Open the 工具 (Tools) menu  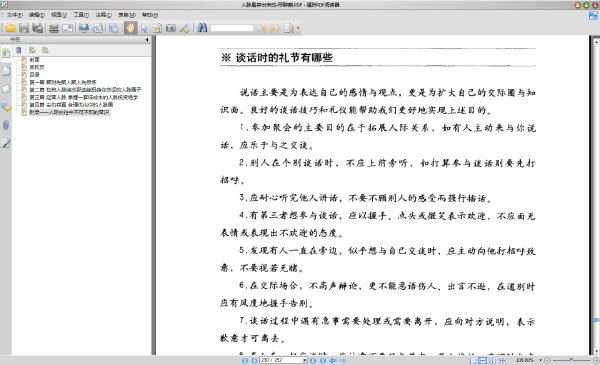(81, 15)
